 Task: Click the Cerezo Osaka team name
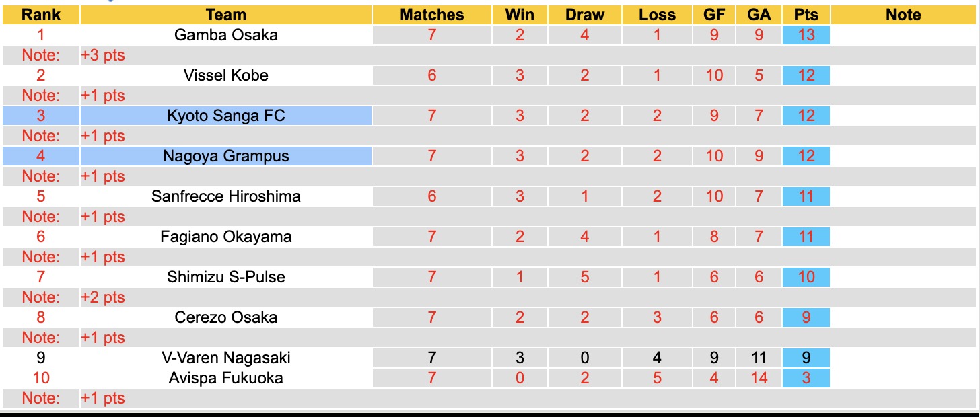tap(226, 317)
